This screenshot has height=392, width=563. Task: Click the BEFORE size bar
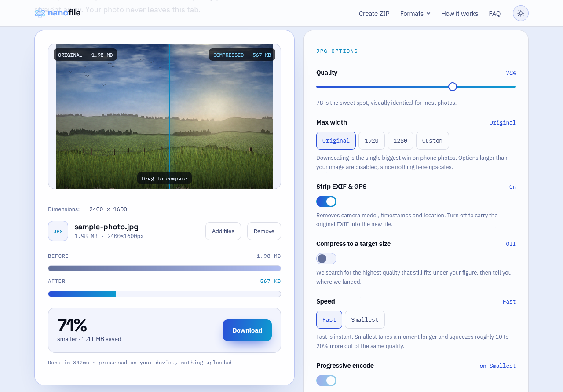165,268
